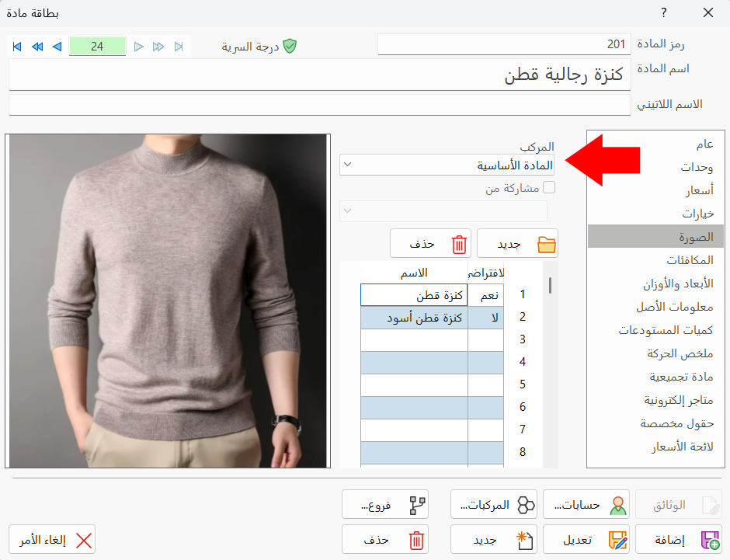Image resolution: width=730 pixels, height=560 pixels.
Task: Select the المكافئات tab
Action: point(655,259)
